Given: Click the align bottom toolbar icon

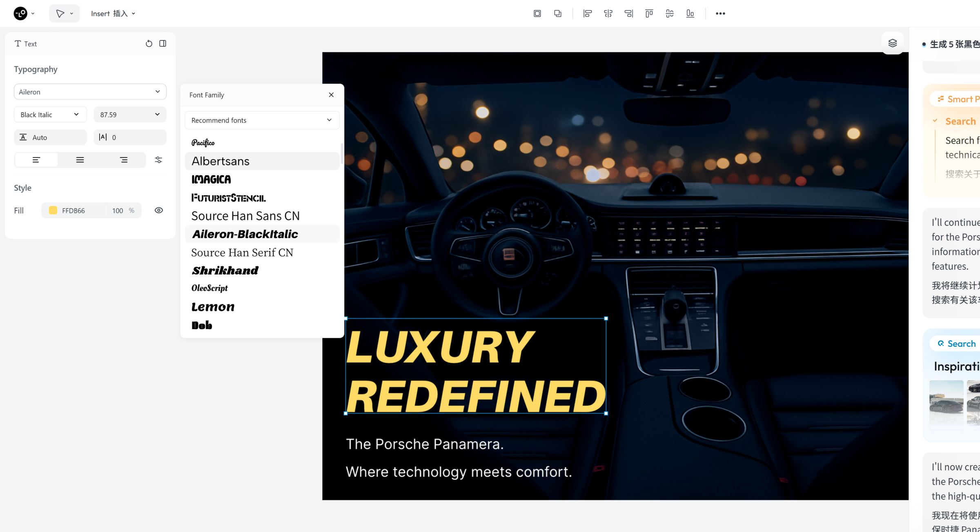Looking at the screenshot, I should (690, 13).
